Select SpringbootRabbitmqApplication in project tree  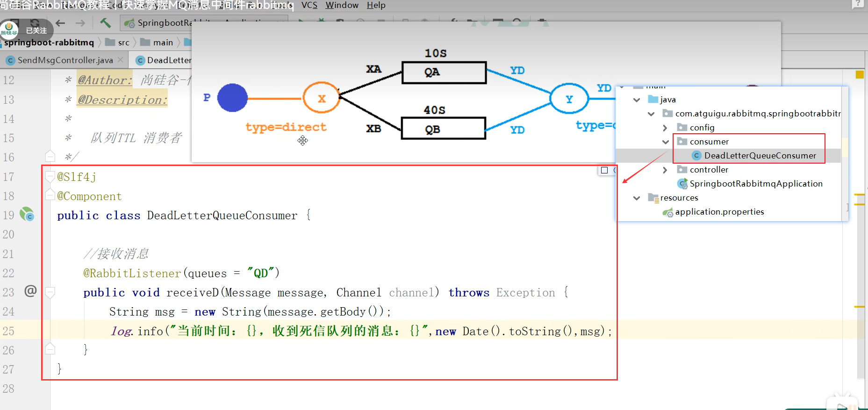pos(756,184)
